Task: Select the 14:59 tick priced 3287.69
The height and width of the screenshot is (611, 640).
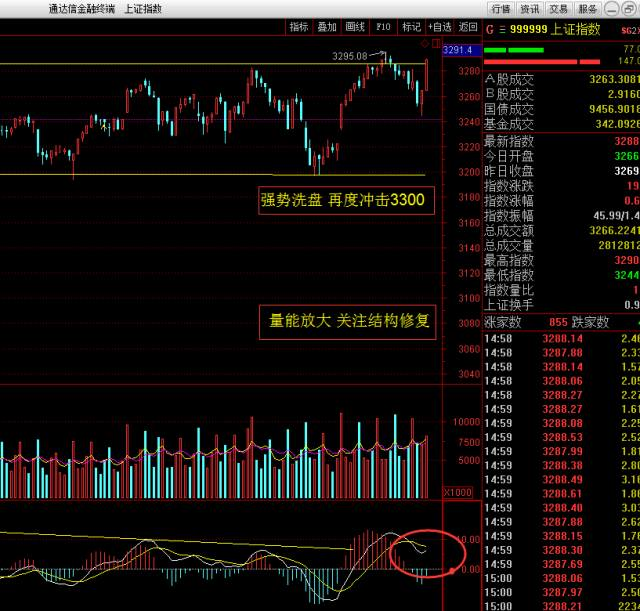Action: click(562, 564)
